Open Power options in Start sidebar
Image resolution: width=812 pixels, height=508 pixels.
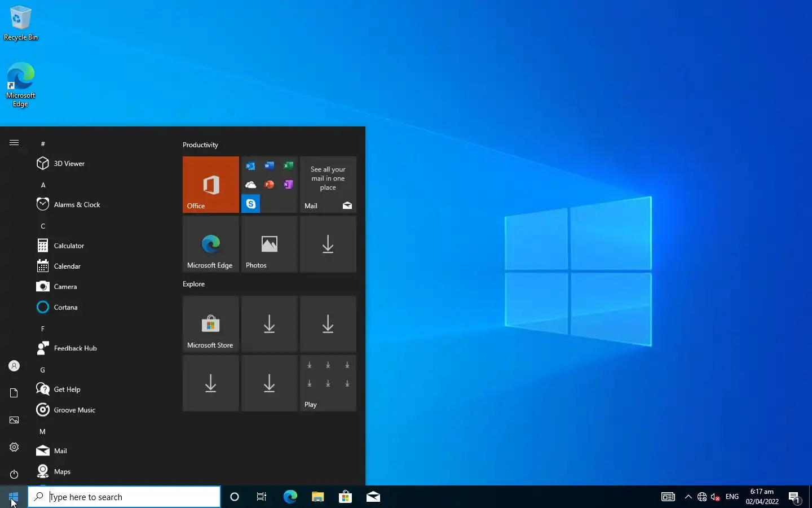(14, 474)
